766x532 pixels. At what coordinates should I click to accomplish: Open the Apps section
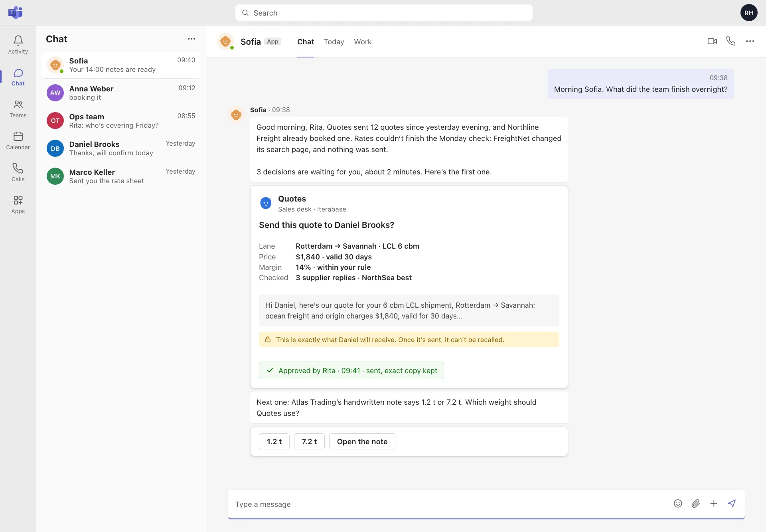[18, 204]
